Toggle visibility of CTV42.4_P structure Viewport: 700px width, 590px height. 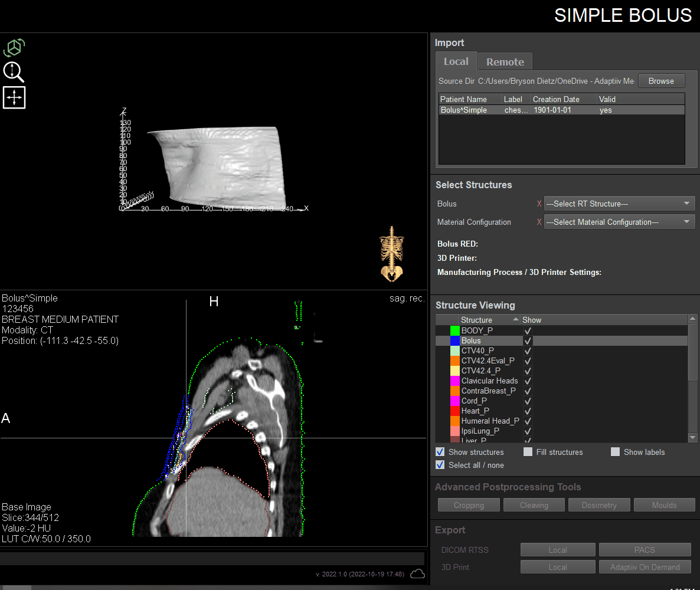tap(528, 371)
